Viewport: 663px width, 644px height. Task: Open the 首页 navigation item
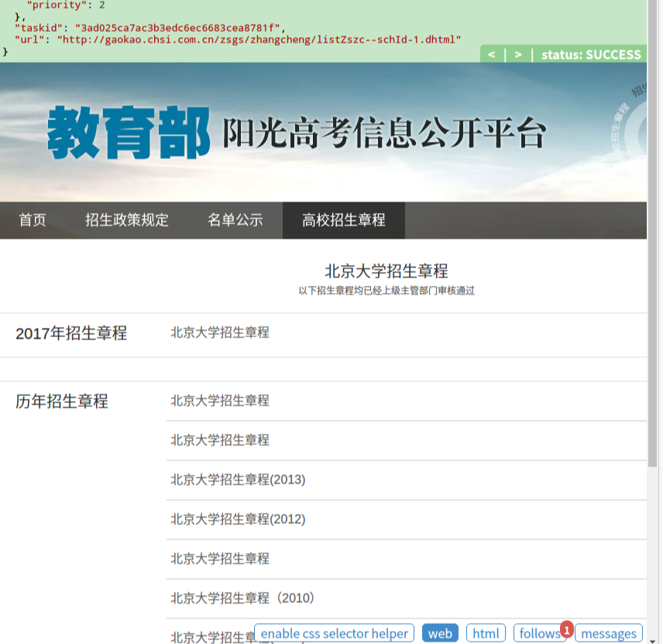[32, 220]
